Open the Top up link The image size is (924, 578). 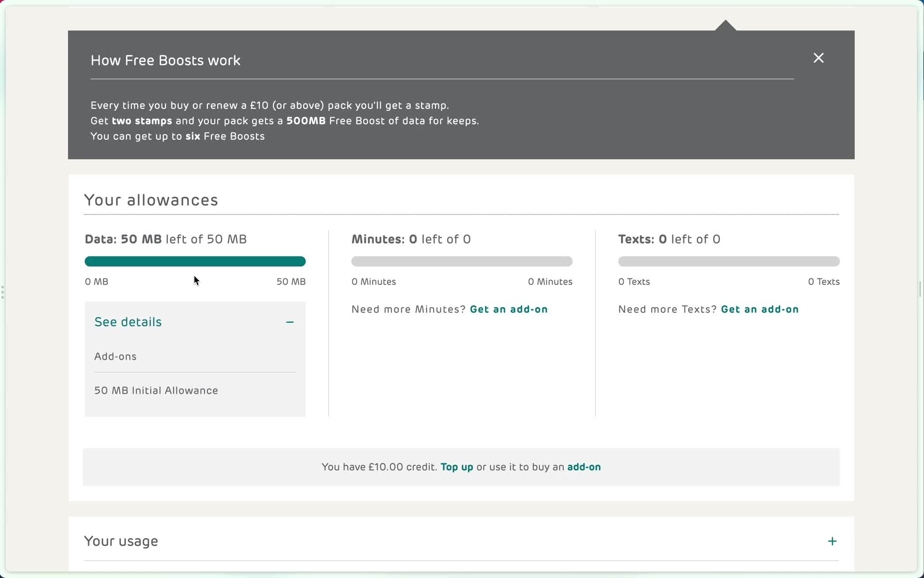click(457, 467)
